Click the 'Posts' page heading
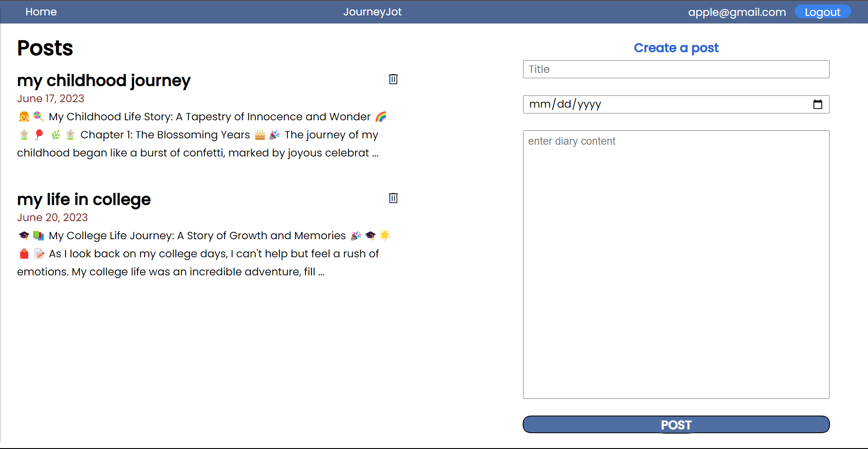868x449 pixels. click(45, 48)
